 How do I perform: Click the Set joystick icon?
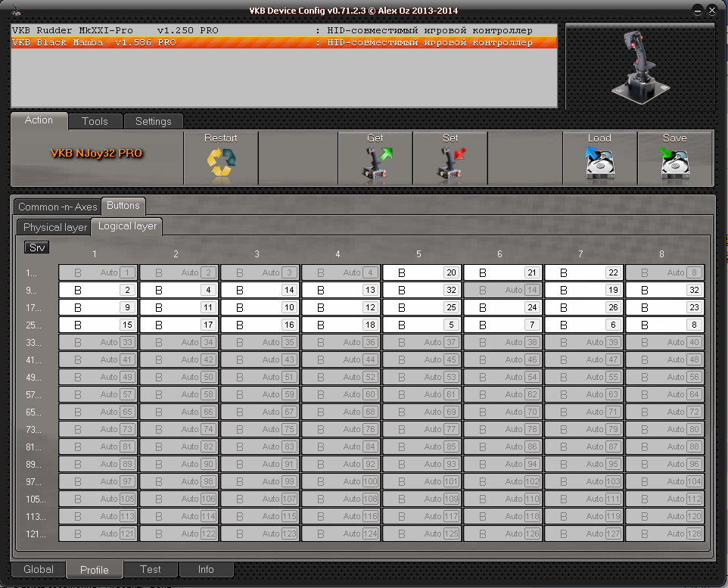point(450,163)
